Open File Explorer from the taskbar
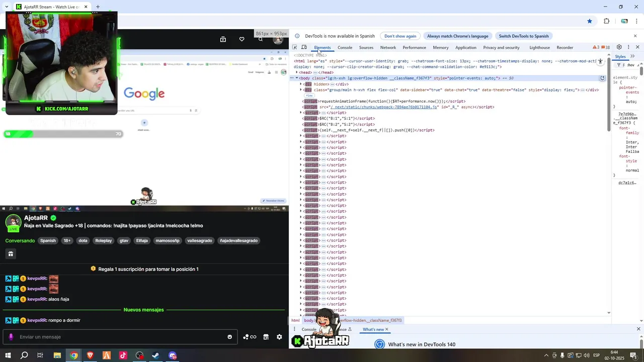The width and height of the screenshot is (644, 362). 57,355
